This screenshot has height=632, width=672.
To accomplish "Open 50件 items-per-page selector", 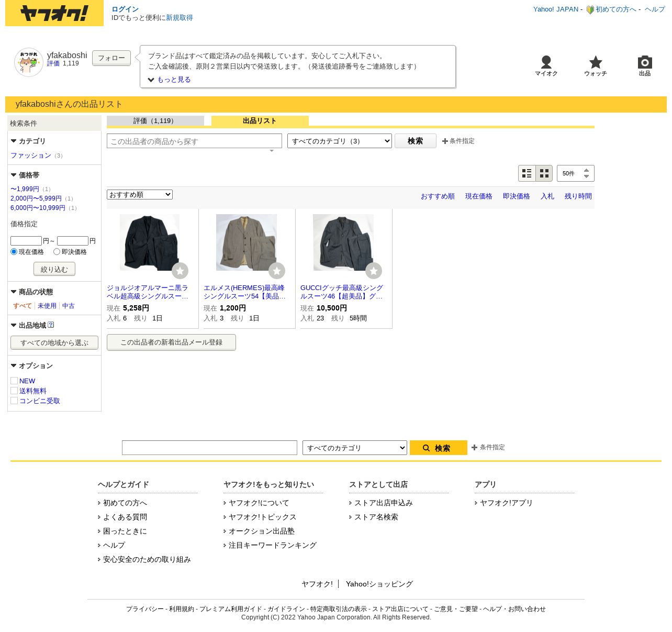I will tap(576, 173).
